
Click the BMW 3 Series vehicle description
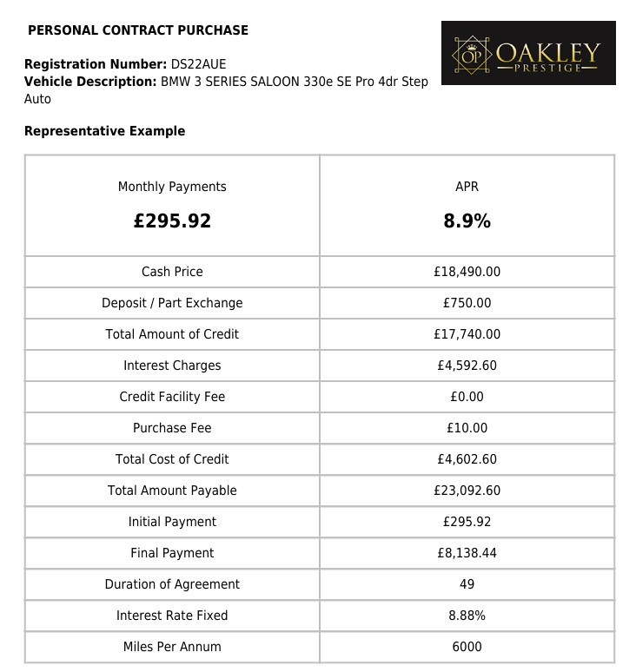pos(294,82)
